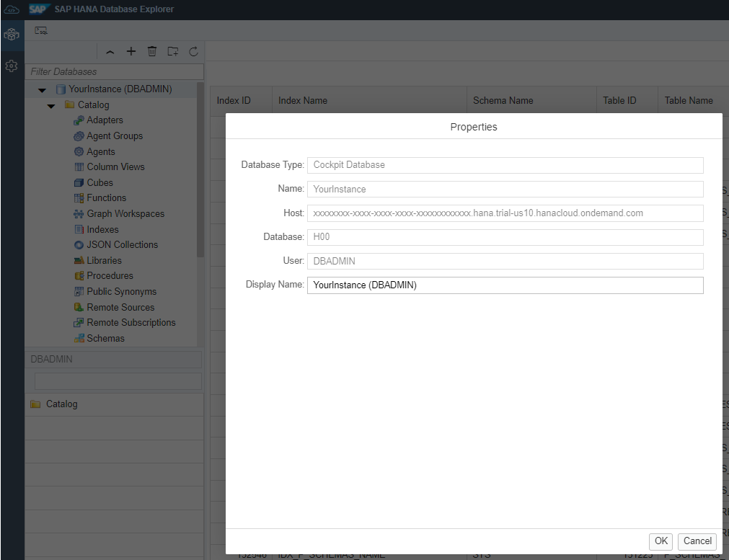Cancel the Properties dialog
The image size is (729, 560).
click(696, 541)
